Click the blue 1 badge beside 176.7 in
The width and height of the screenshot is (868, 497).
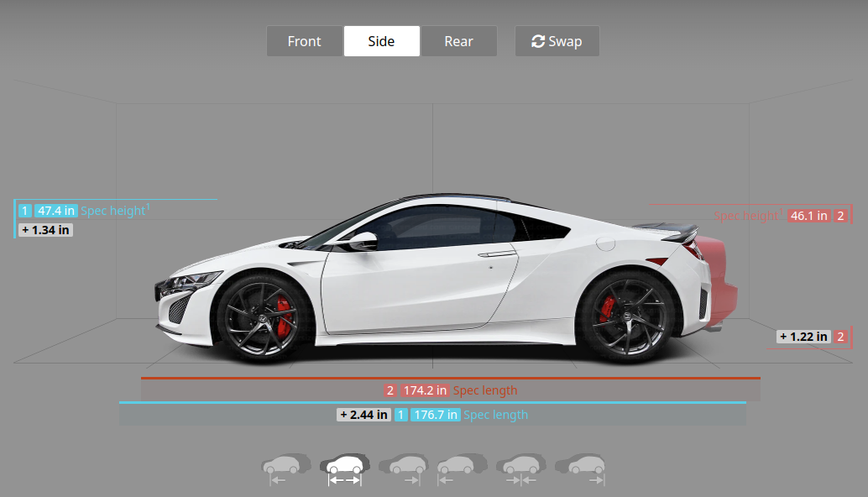click(400, 415)
